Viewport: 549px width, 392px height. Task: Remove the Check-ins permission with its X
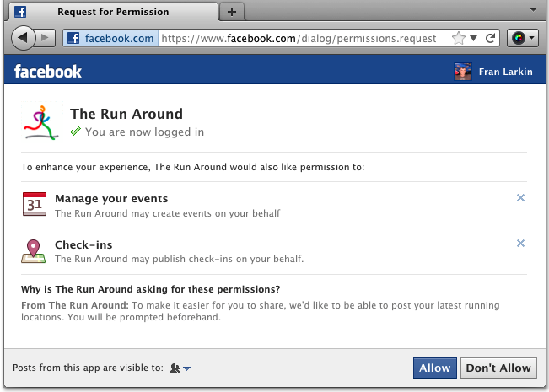(520, 244)
